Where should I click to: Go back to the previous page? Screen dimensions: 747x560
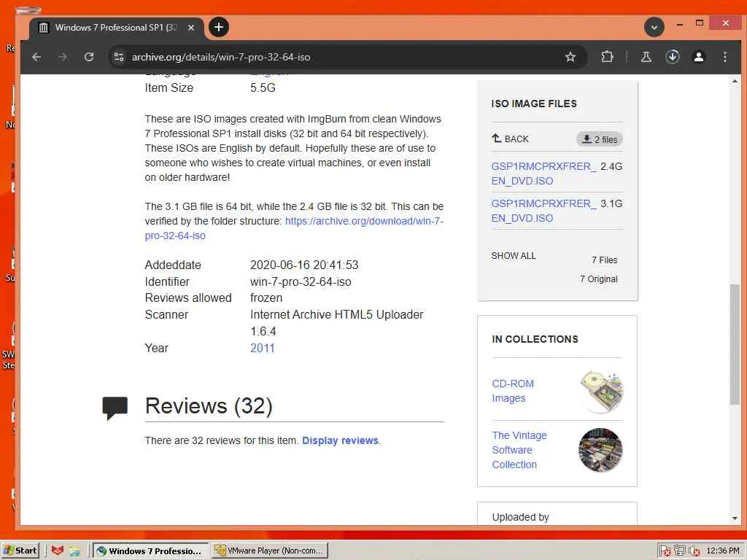point(36,57)
